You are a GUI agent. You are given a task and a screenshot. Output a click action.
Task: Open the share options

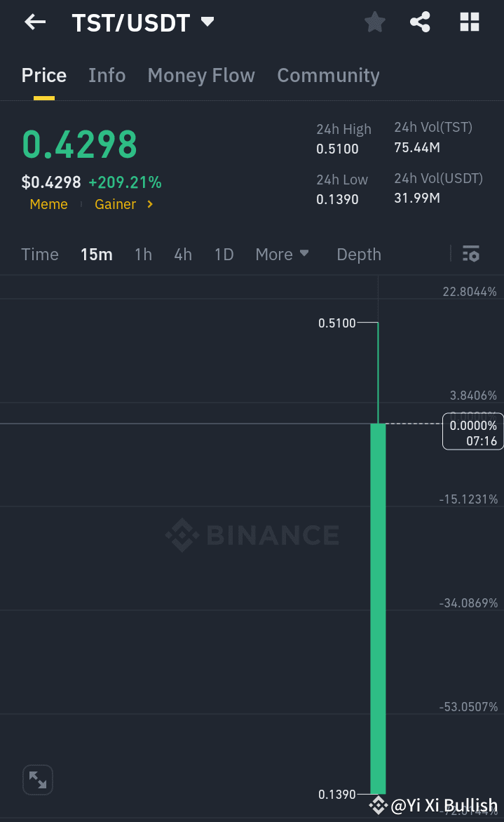(420, 22)
